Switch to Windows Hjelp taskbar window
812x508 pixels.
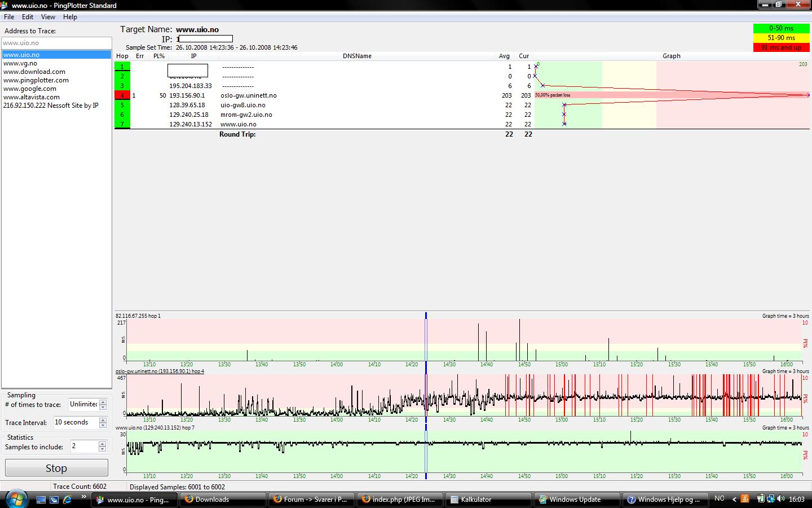point(666,500)
